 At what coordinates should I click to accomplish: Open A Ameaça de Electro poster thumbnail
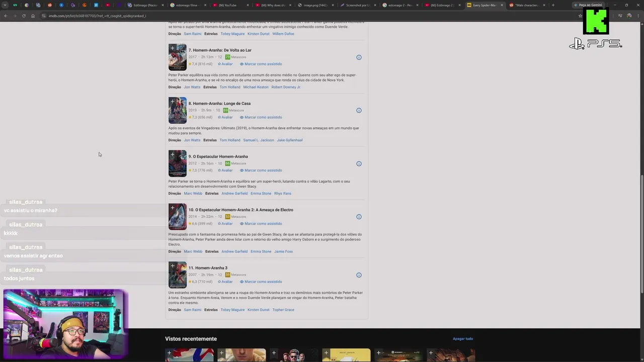[178, 217]
